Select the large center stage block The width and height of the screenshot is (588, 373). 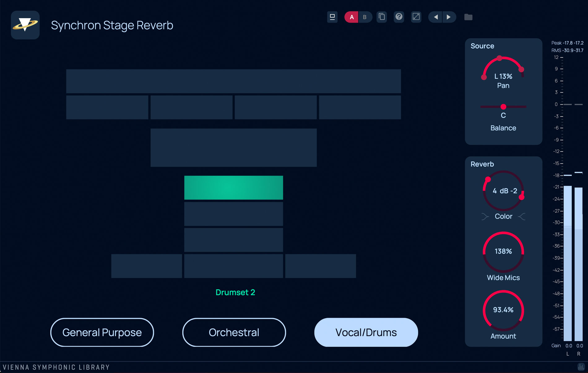click(234, 148)
